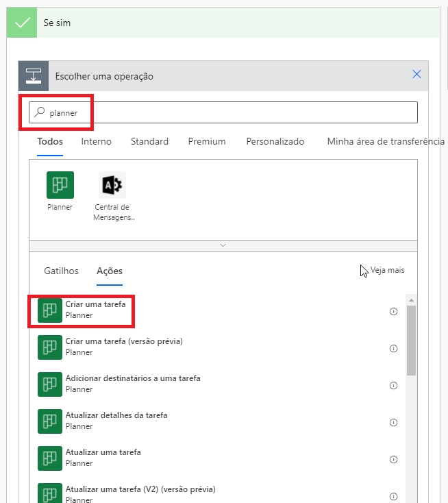Viewport: 448px width, 503px height.
Task: Switch to the Interno tab
Action: tap(96, 141)
